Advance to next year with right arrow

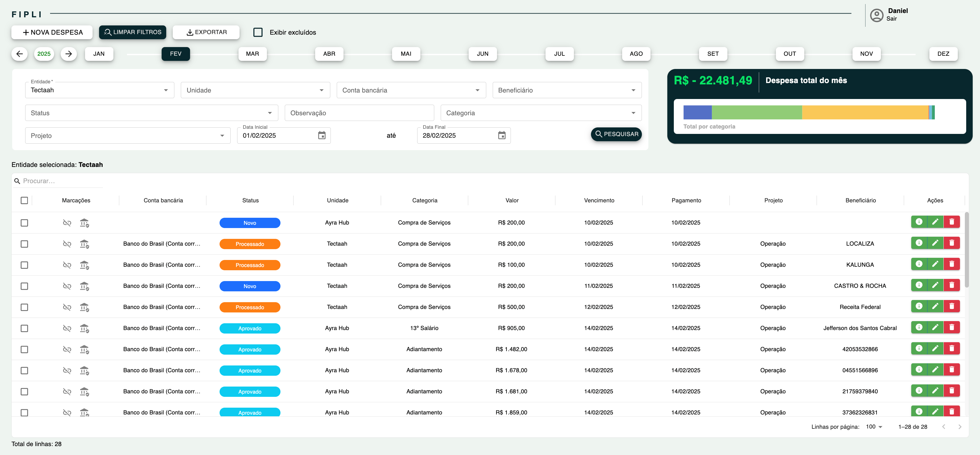[68, 54]
